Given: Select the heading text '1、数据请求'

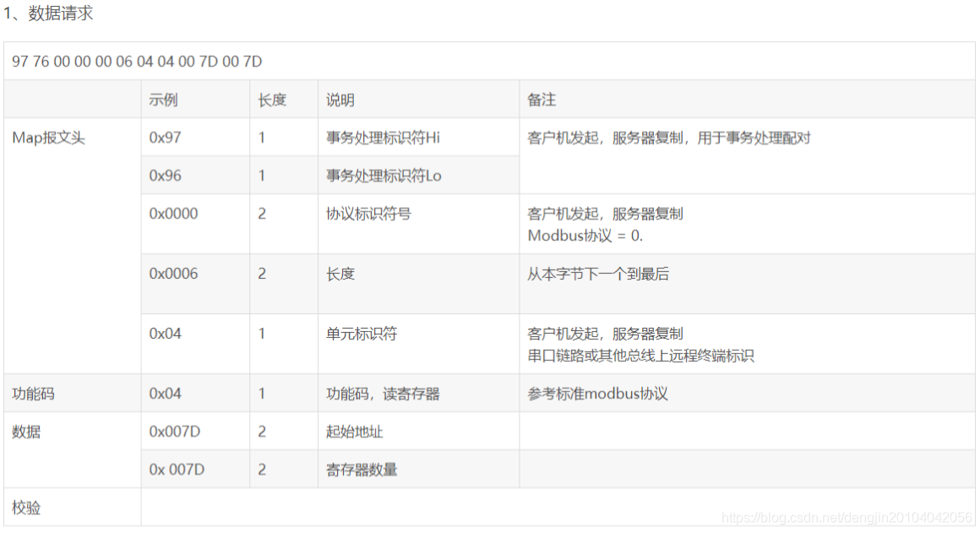Looking at the screenshot, I should [x=47, y=14].
